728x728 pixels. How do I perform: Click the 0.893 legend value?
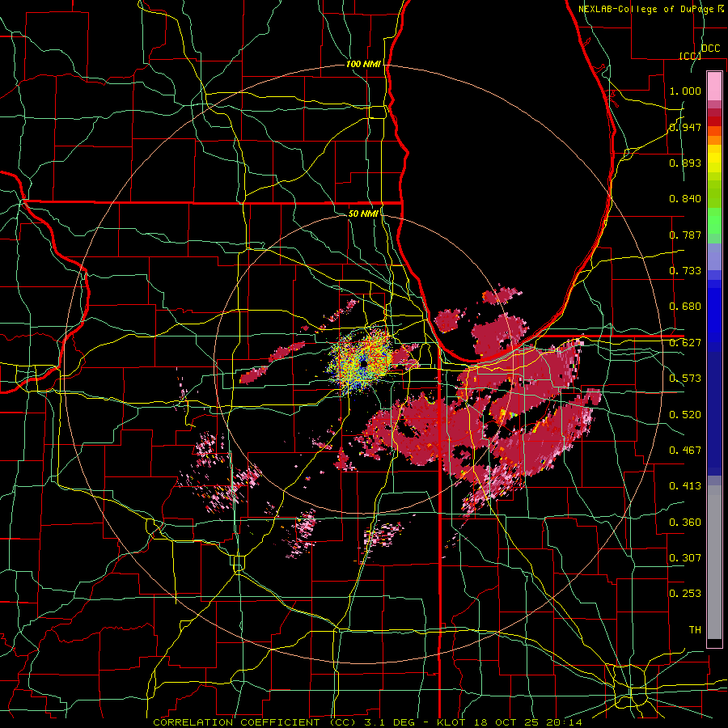point(685,163)
